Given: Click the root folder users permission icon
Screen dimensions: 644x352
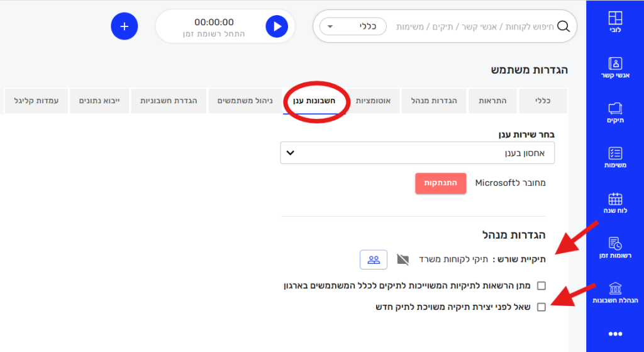Looking at the screenshot, I should coord(374,259).
